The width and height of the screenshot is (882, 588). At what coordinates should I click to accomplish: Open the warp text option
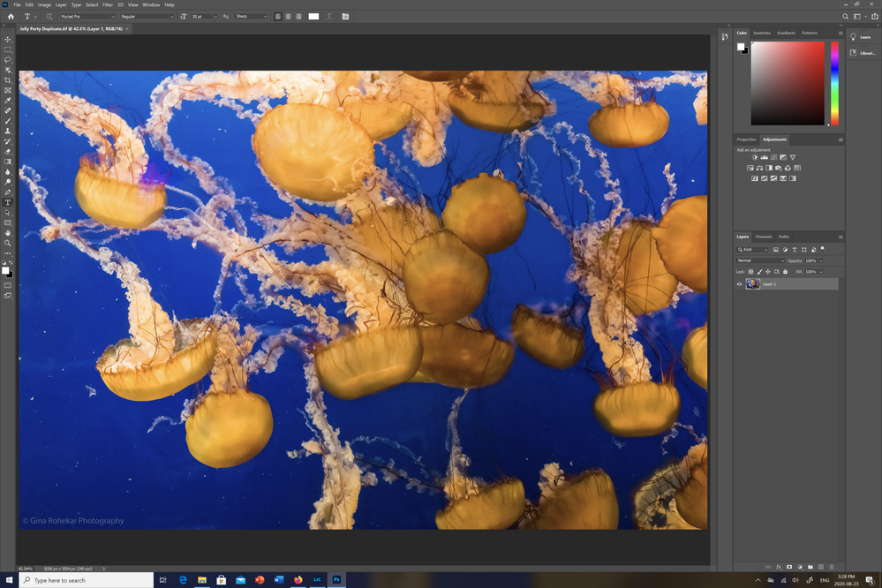tap(329, 16)
